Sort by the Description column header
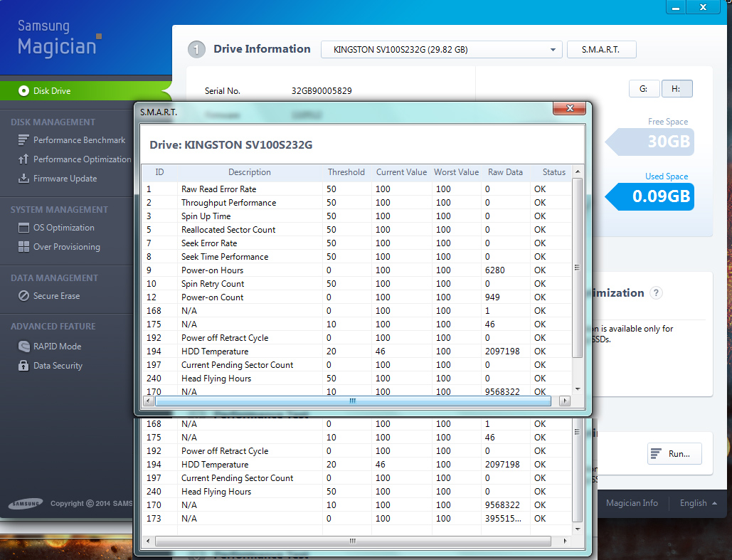Screen dimensions: 732x560 pos(250,172)
